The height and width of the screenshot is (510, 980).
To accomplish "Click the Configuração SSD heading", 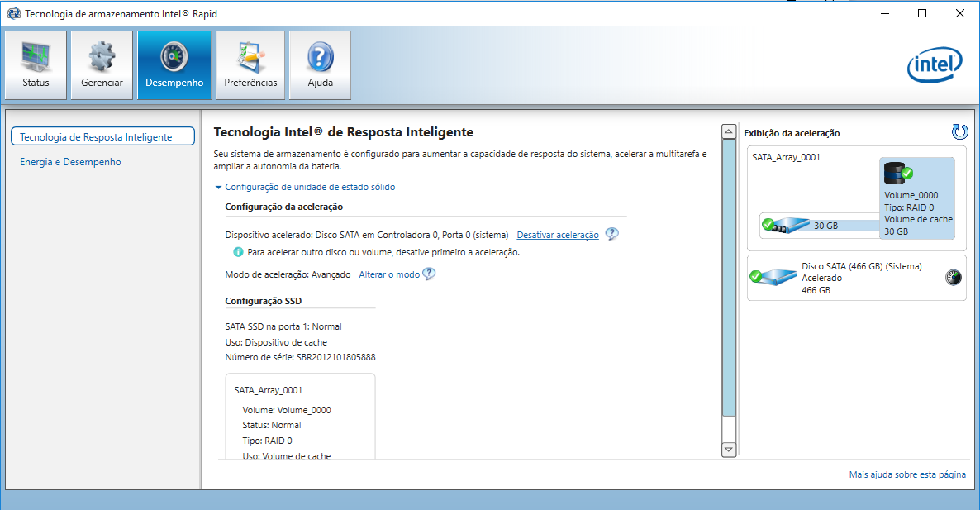I will point(263,301).
